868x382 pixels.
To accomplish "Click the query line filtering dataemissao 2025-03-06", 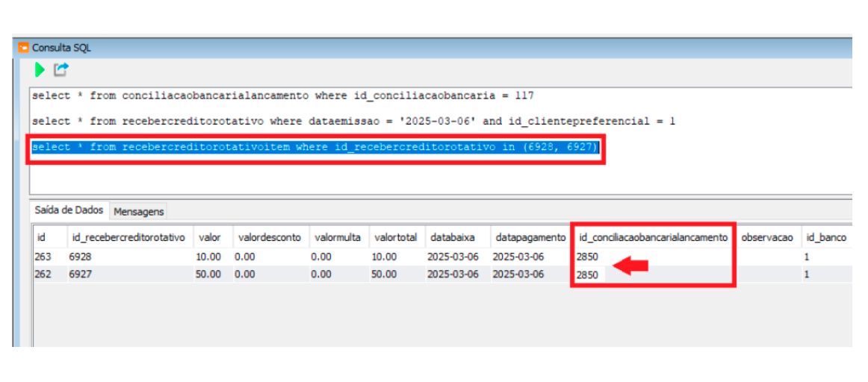I will pyautogui.click(x=354, y=121).
